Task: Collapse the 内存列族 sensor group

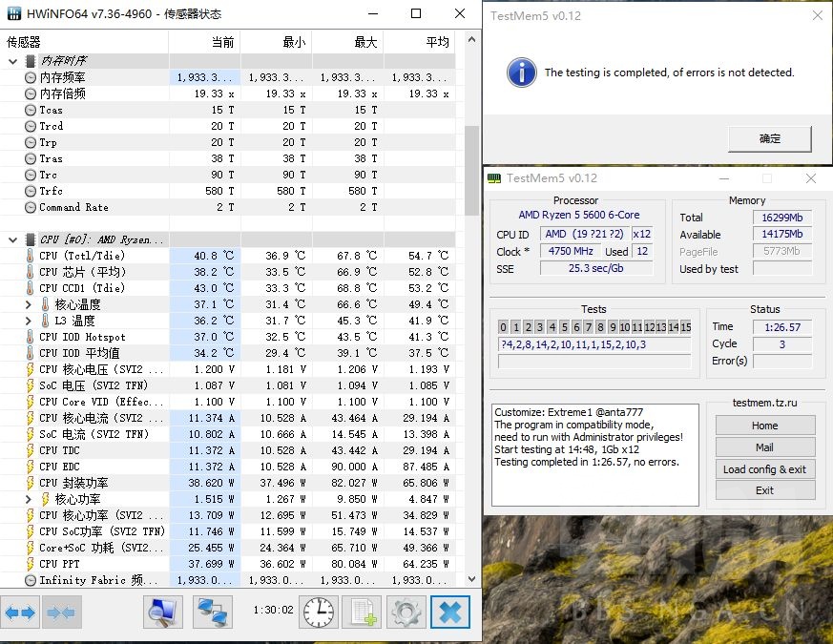Action: coord(10,60)
